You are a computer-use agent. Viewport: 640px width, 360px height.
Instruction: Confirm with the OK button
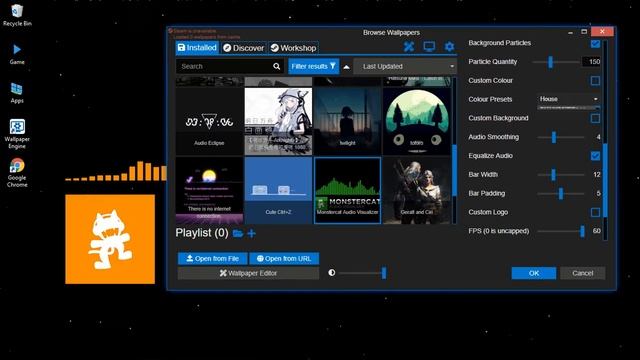[533, 273]
